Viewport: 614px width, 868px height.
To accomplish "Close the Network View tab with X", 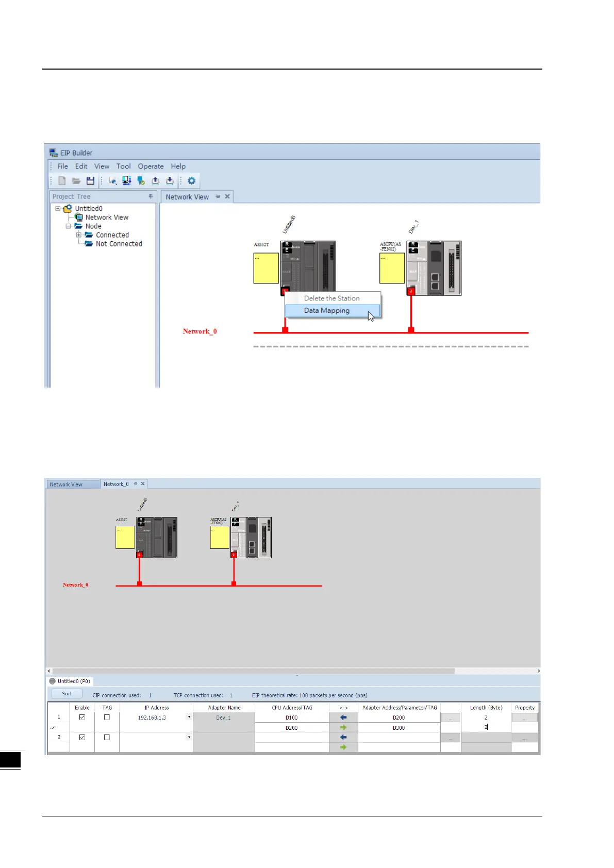I will (x=227, y=196).
